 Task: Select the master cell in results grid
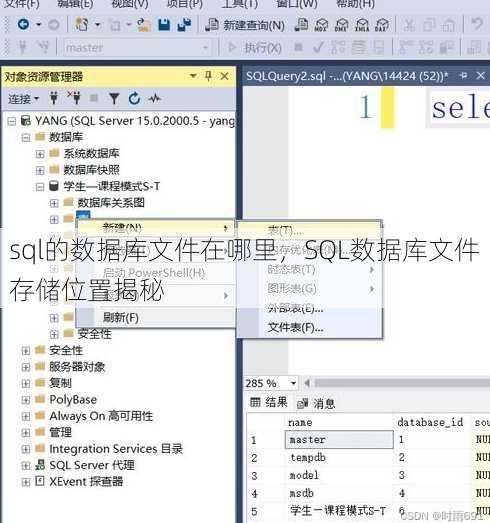(339, 440)
